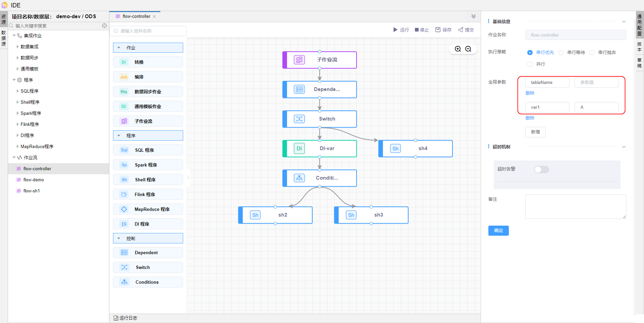Open flow-demo in the workflow tree

[x=34, y=180]
